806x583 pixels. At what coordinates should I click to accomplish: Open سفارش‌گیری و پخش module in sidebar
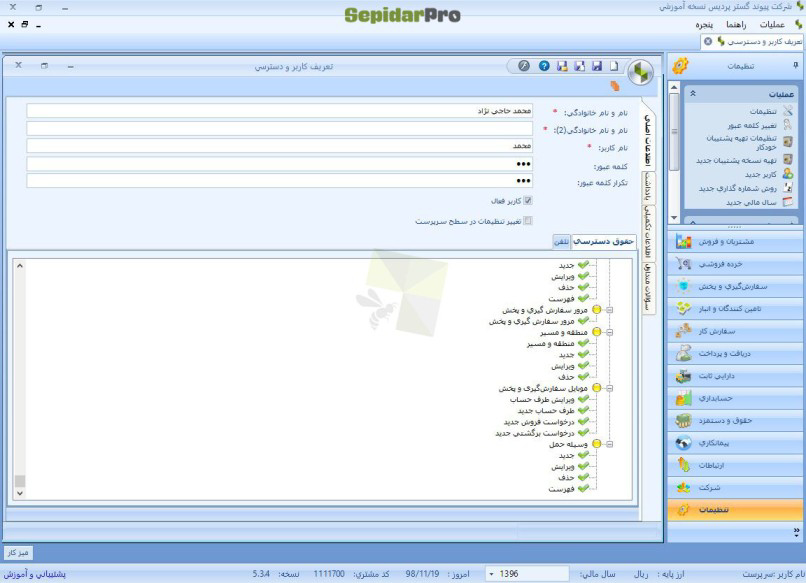tap(734, 286)
